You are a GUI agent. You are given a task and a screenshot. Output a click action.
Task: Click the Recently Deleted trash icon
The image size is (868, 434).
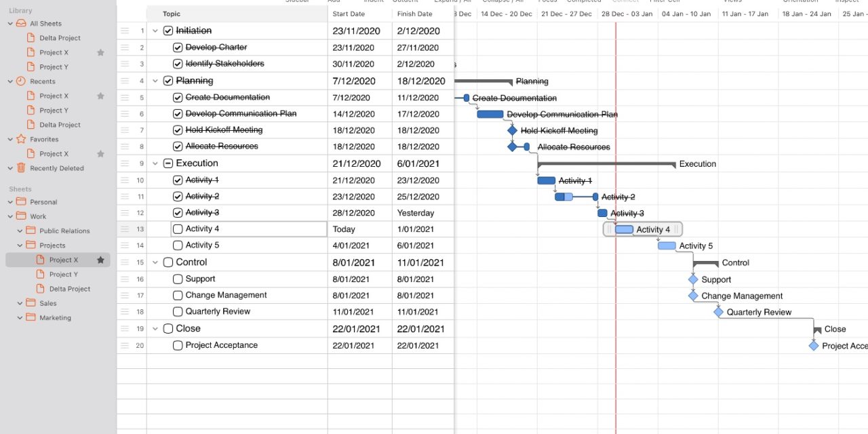tap(21, 168)
